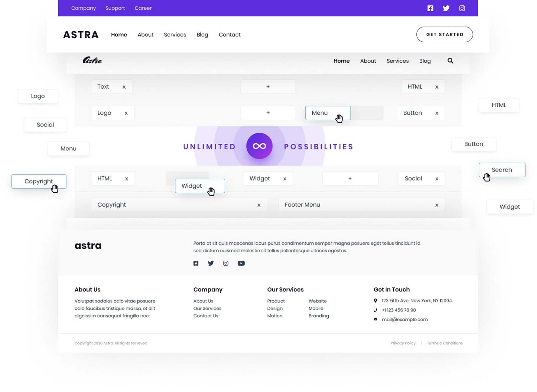The width and height of the screenshot is (537, 392).
Task: Click the Facebook icon in the footer social row
Action: pyautogui.click(x=196, y=263)
